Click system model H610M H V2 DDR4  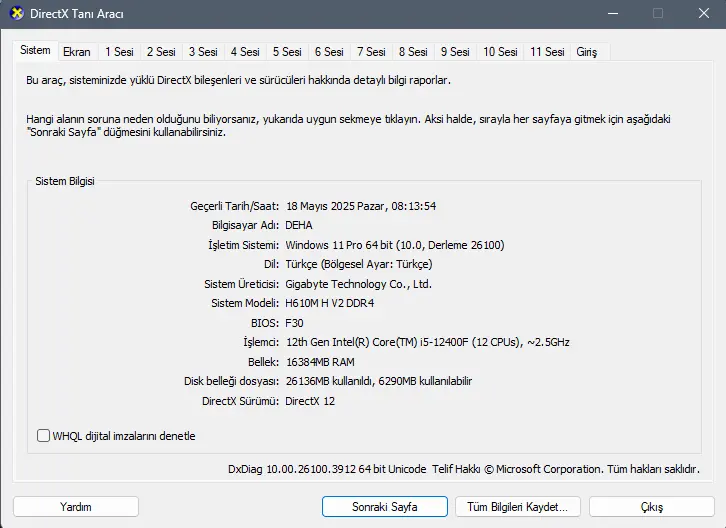330,303
